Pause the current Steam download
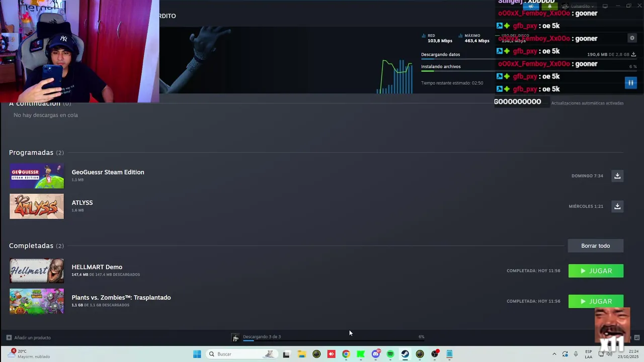 630,82
